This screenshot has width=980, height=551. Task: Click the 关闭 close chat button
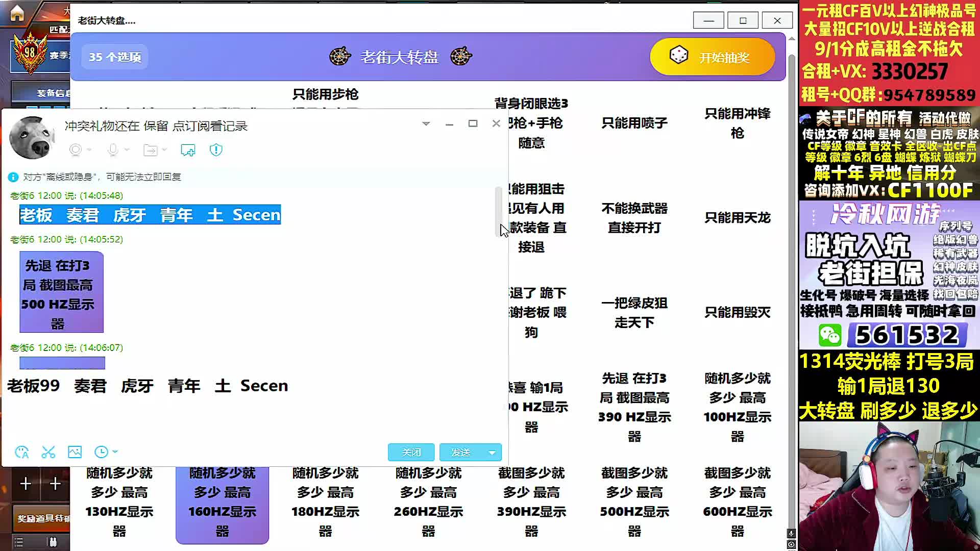click(x=411, y=453)
